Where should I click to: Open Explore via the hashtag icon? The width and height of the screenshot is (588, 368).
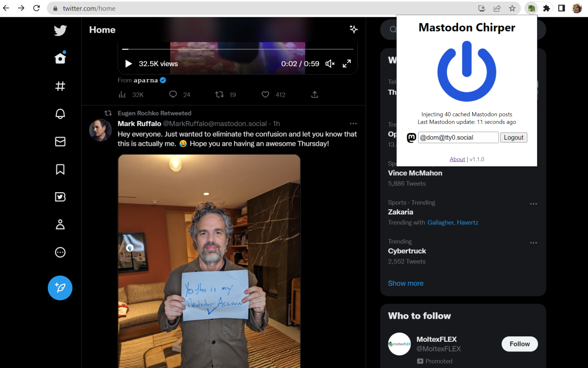pos(60,86)
